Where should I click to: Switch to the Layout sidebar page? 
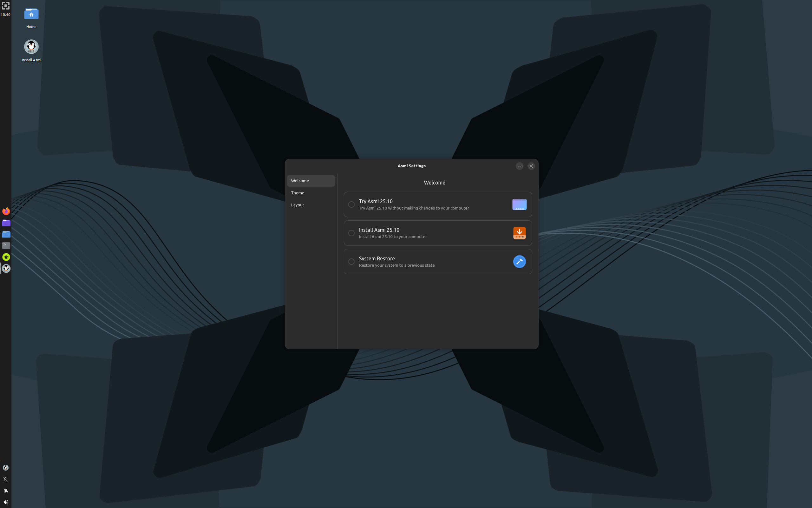tap(311, 205)
